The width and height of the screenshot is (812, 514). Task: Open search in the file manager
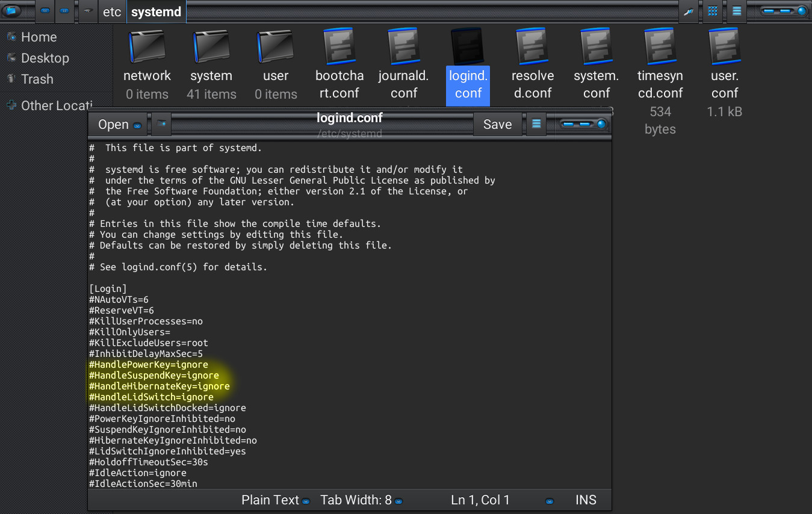pyautogui.click(x=689, y=11)
